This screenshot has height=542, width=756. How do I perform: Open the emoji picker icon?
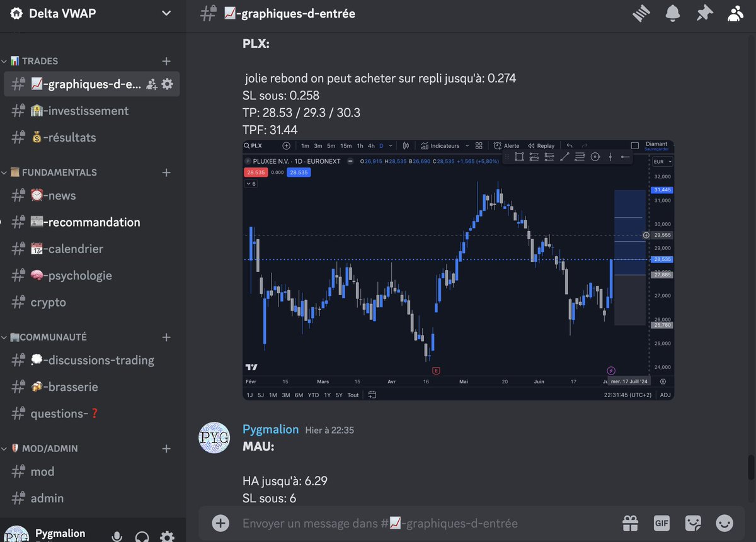click(724, 523)
